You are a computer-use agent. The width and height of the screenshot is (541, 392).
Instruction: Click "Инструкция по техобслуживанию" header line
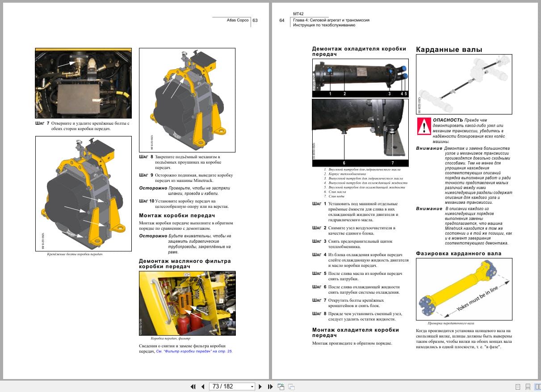click(324, 25)
